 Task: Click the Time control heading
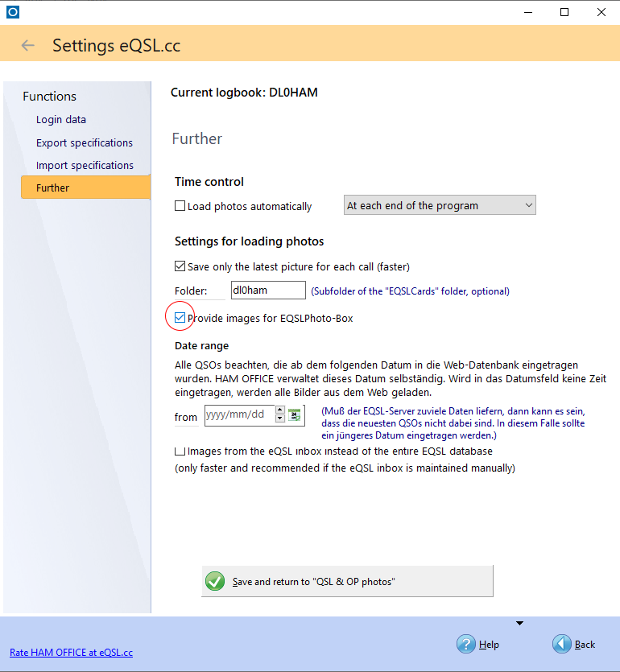click(x=209, y=182)
